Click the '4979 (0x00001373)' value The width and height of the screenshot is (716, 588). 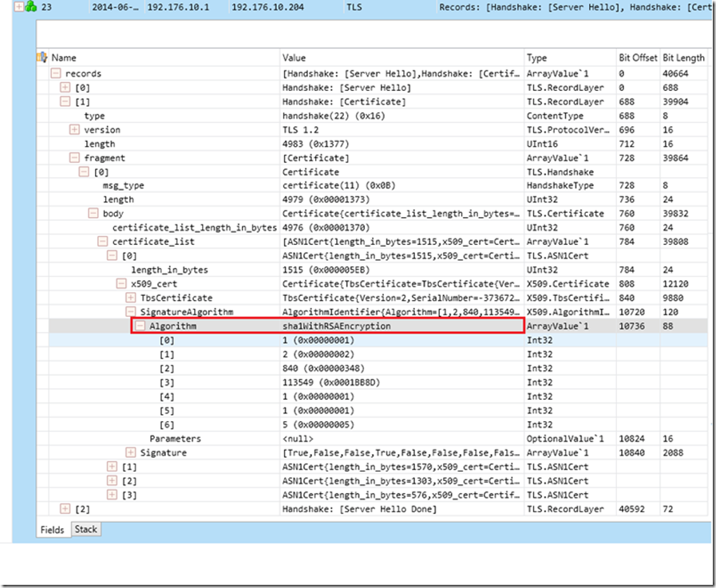tap(326, 199)
